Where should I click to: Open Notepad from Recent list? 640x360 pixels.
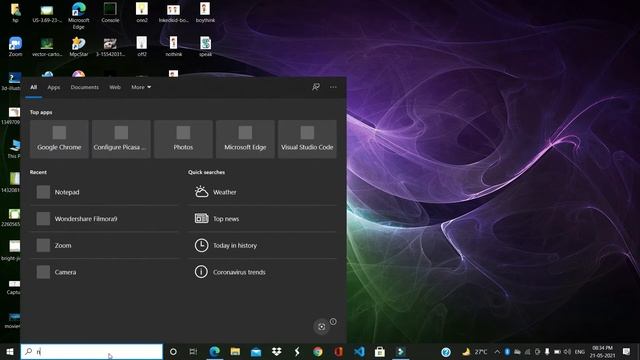click(x=105, y=192)
